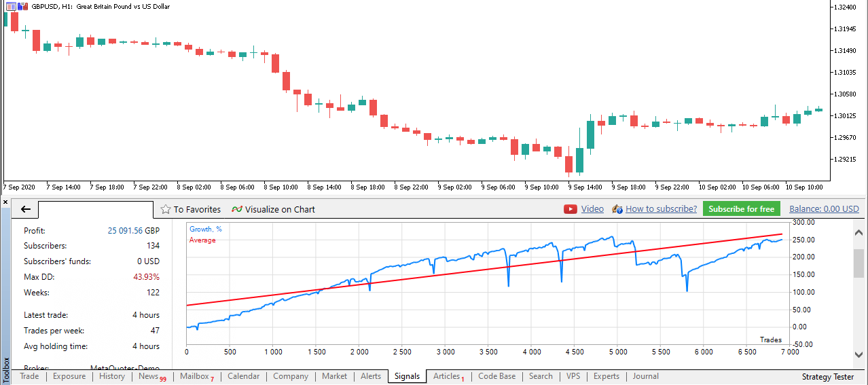Add signal To Favorites
Viewport: 868px width, 385px height.
tap(197, 209)
